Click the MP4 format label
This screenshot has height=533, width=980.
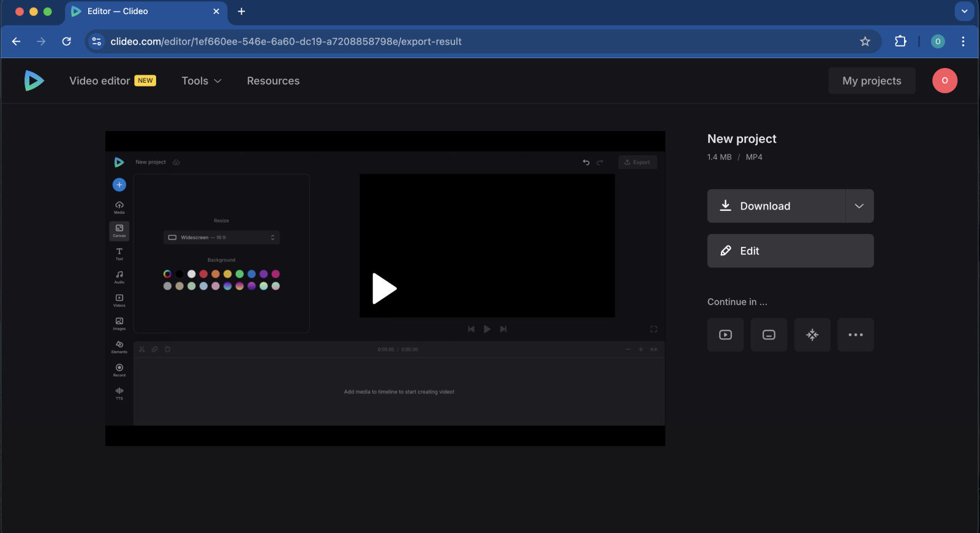(754, 157)
